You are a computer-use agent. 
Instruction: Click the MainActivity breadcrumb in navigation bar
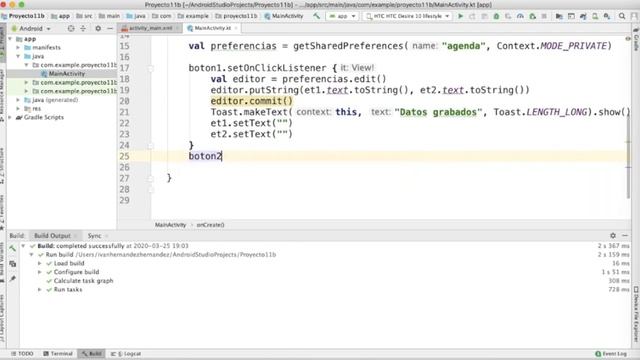coord(284,16)
